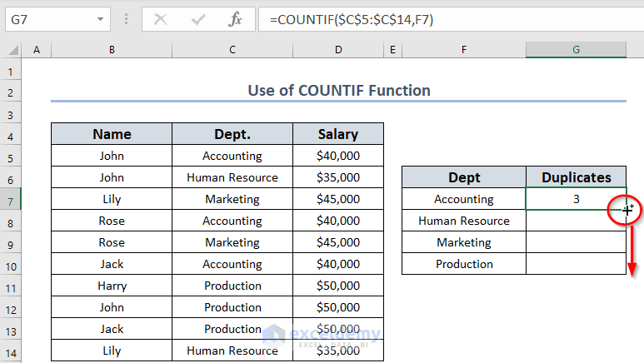Click the Harry name cell
Screen dimensions: 644x363
112,286
